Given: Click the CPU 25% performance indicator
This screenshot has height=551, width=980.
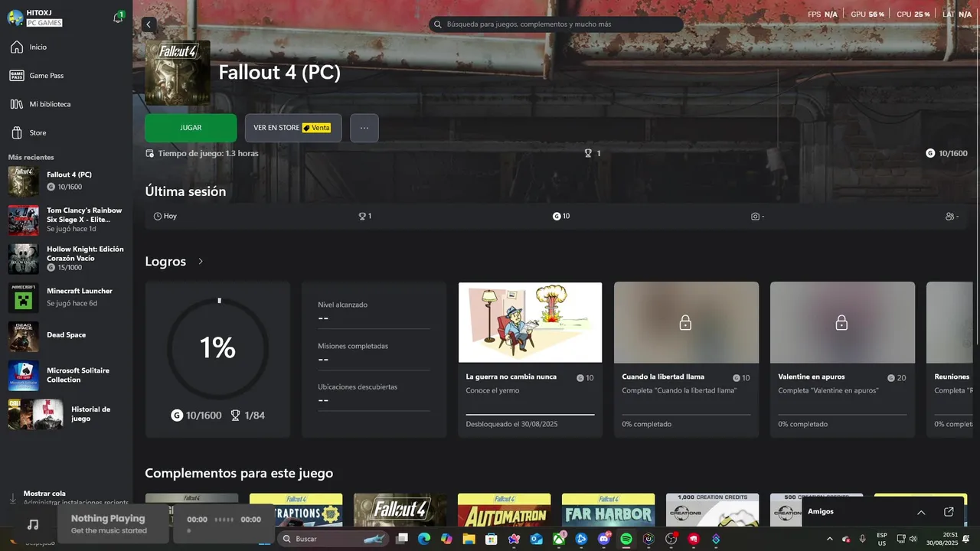Looking at the screenshot, I should coord(913,15).
